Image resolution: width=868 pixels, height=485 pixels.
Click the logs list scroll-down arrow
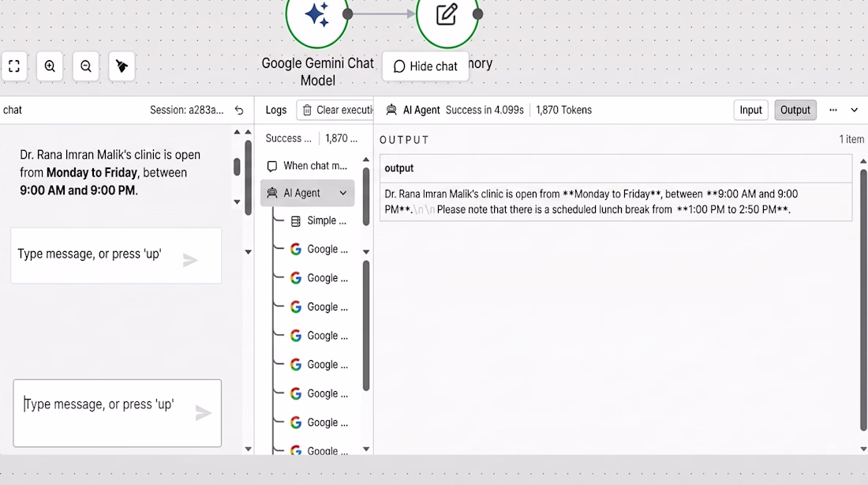366,449
